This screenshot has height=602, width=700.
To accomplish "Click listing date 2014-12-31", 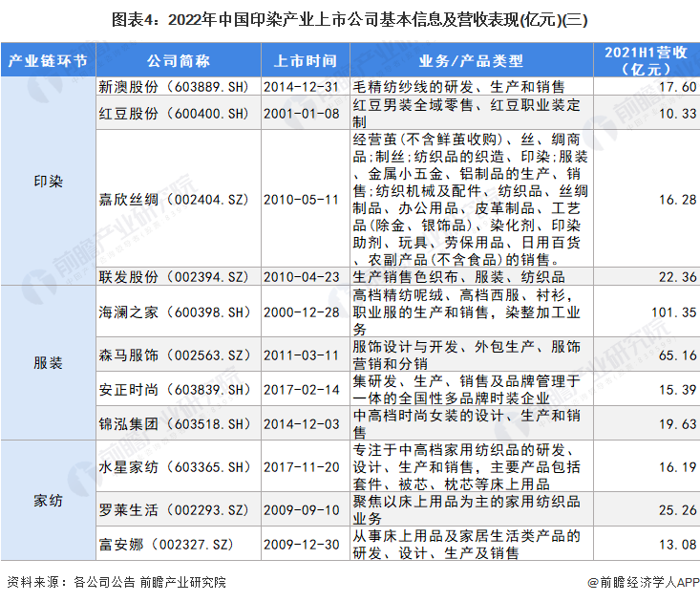I will click(x=302, y=87).
